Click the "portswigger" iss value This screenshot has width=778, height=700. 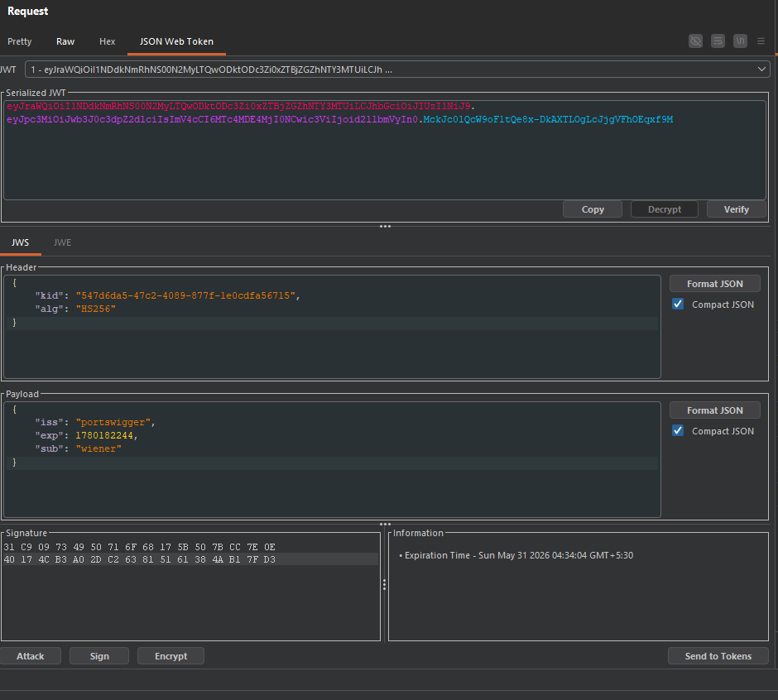(113, 422)
